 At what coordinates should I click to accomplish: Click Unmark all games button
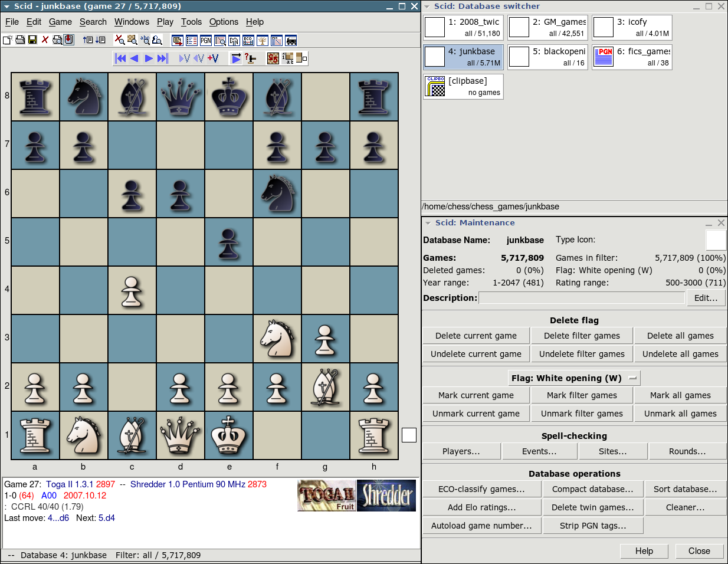point(680,414)
